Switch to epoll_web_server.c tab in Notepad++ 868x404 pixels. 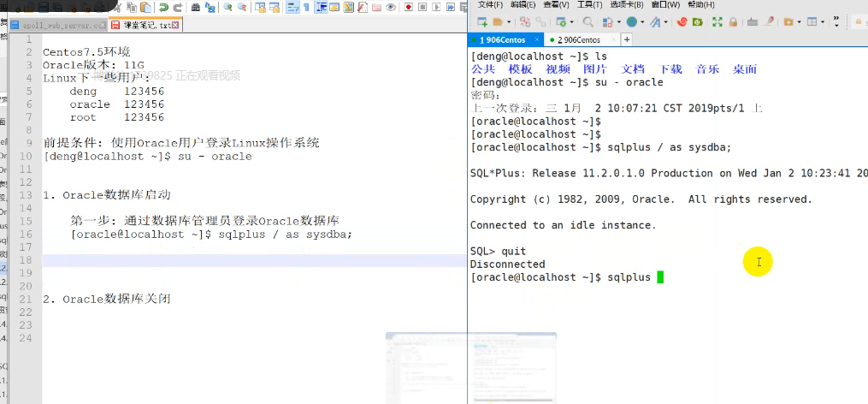point(59,26)
